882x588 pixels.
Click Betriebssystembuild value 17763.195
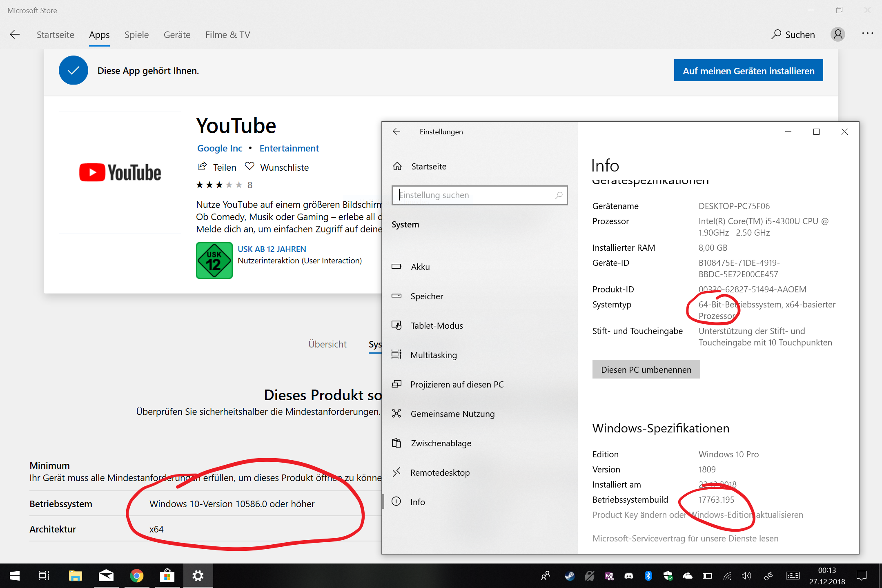pos(716,500)
